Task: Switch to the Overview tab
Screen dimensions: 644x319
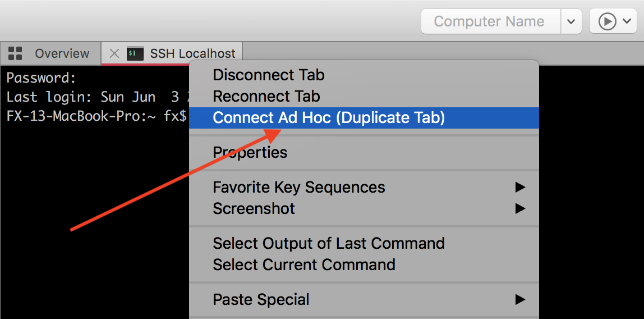Action: click(62, 53)
